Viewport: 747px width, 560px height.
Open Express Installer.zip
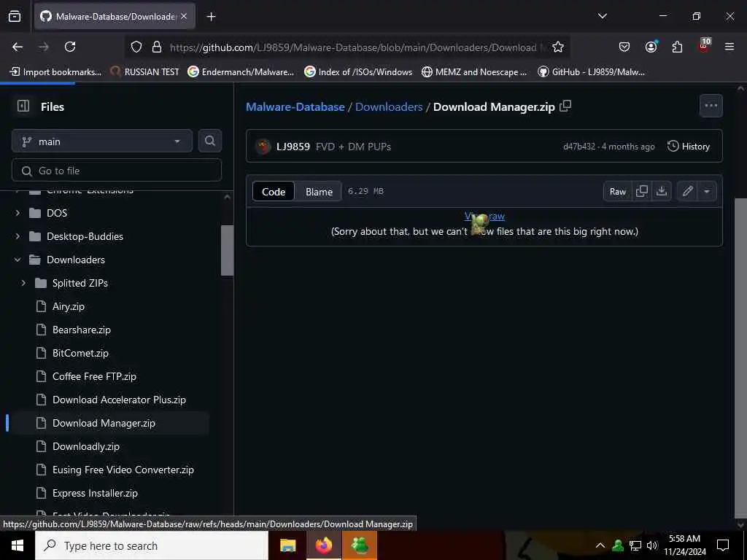click(95, 493)
